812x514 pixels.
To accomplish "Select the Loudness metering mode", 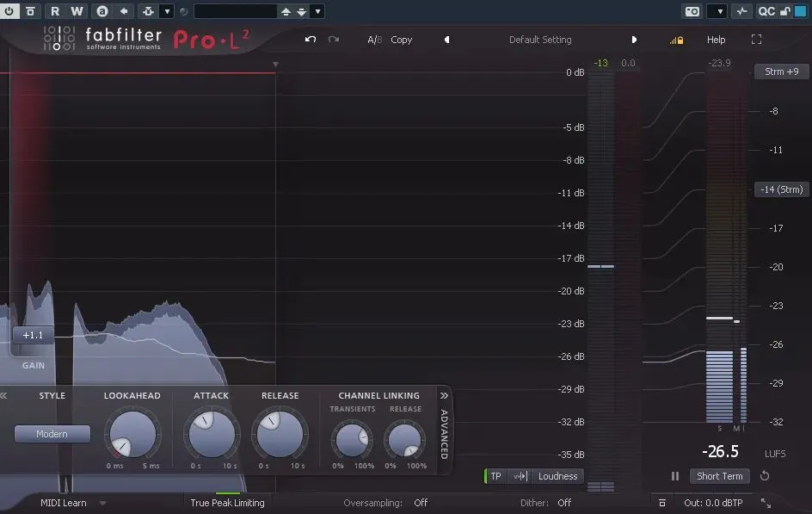I will click(x=557, y=476).
